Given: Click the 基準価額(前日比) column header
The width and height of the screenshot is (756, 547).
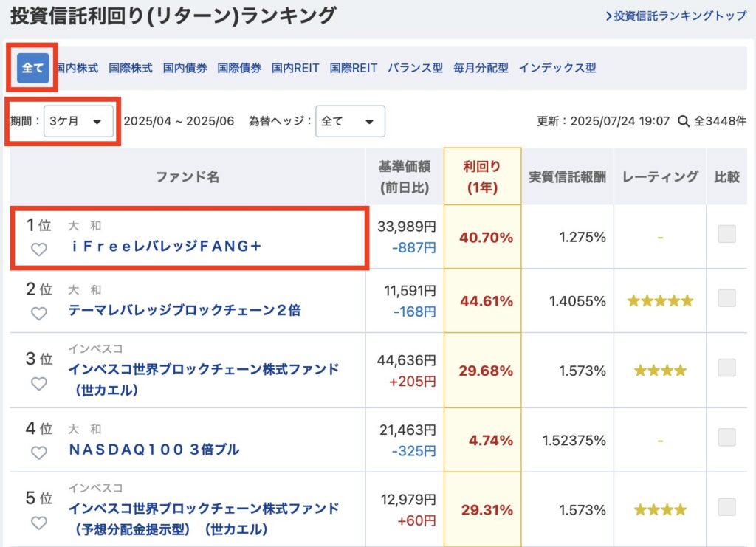Looking at the screenshot, I should (405, 177).
